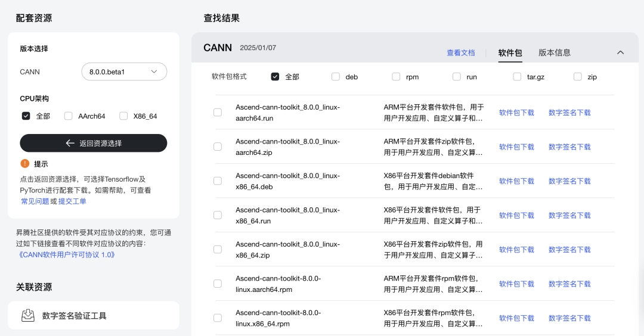Download digital signature for linux.aarch64.rpm
The height and width of the screenshot is (336, 644).
pyautogui.click(x=569, y=284)
